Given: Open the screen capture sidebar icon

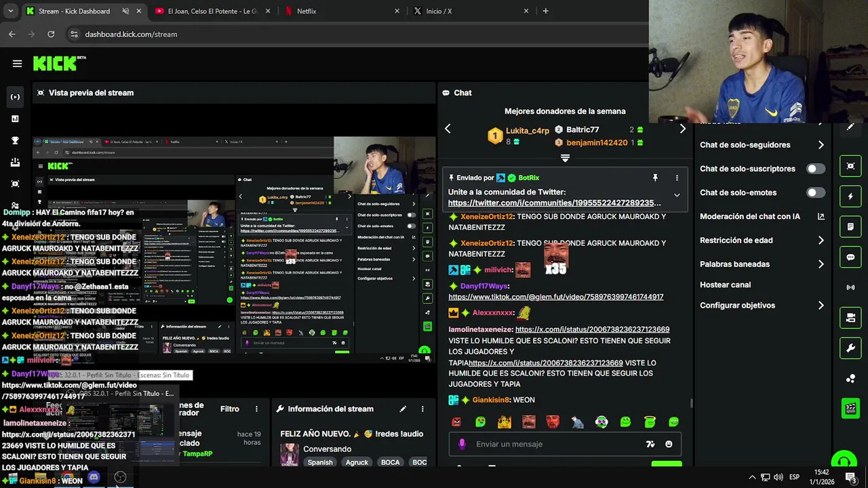Looking at the screenshot, I should [15, 184].
